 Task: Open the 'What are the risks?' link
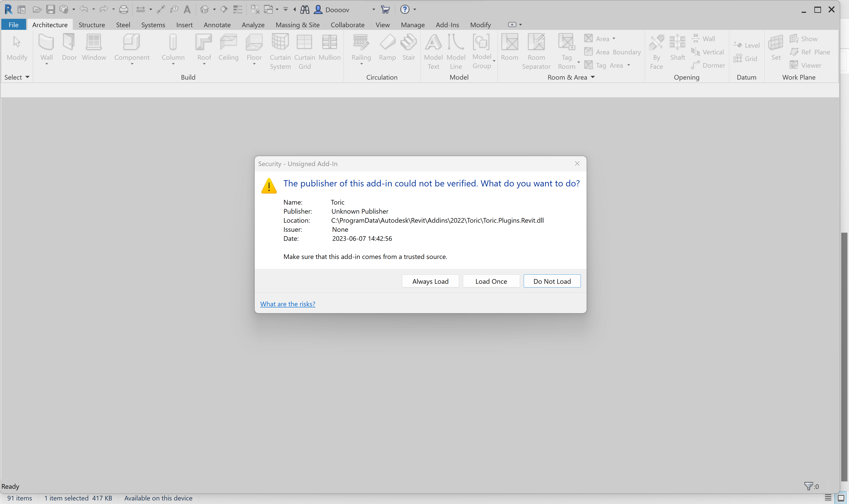287,304
